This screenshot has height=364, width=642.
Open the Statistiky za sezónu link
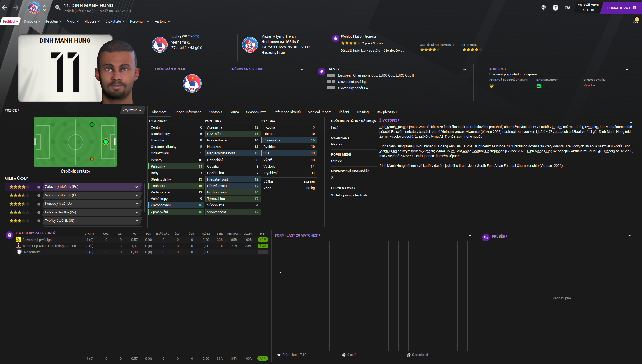click(35, 233)
